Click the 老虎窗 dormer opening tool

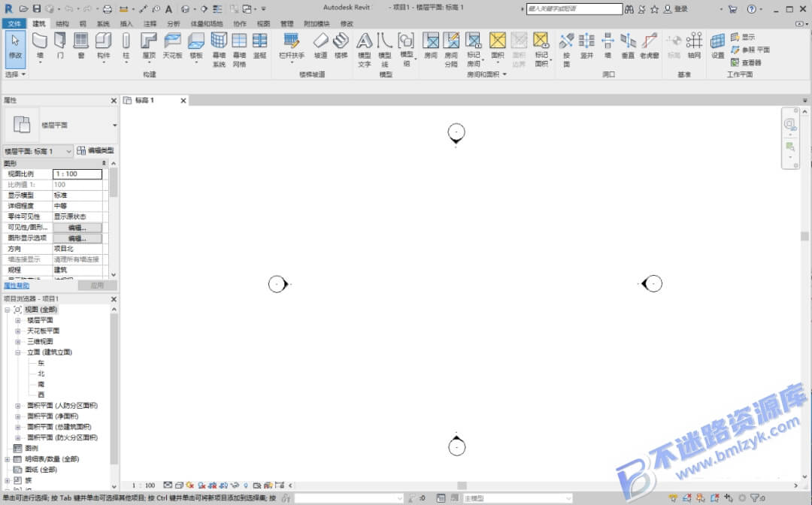click(650, 46)
